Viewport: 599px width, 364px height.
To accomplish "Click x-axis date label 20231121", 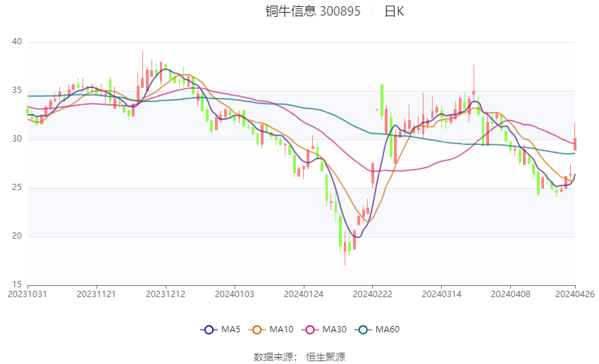I will pos(97,294).
